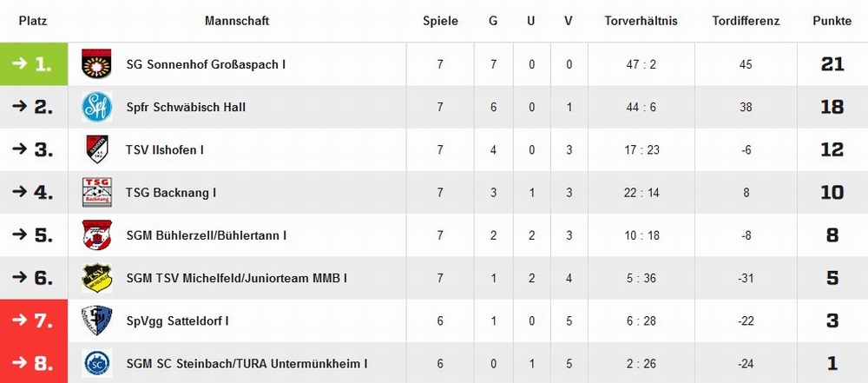The height and width of the screenshot is (383, 868).
Task: Select TSV Ilshofen I team name
Action: pos(165,149)
